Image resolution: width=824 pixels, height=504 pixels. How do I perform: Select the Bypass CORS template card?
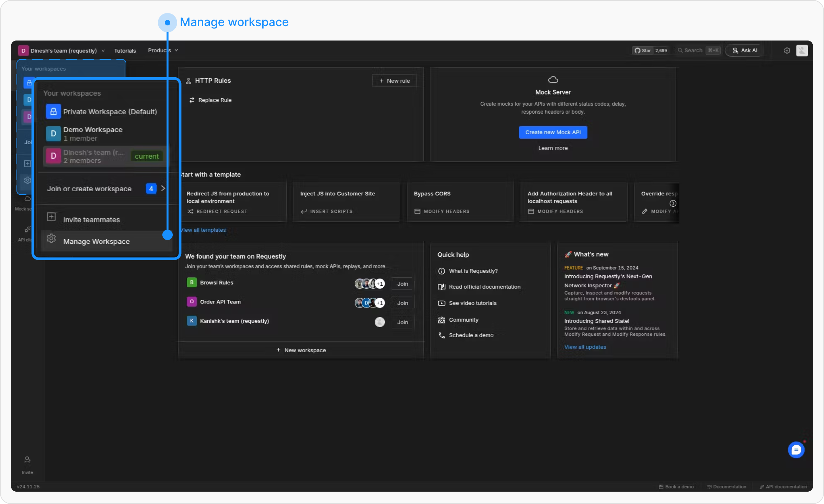460,202
